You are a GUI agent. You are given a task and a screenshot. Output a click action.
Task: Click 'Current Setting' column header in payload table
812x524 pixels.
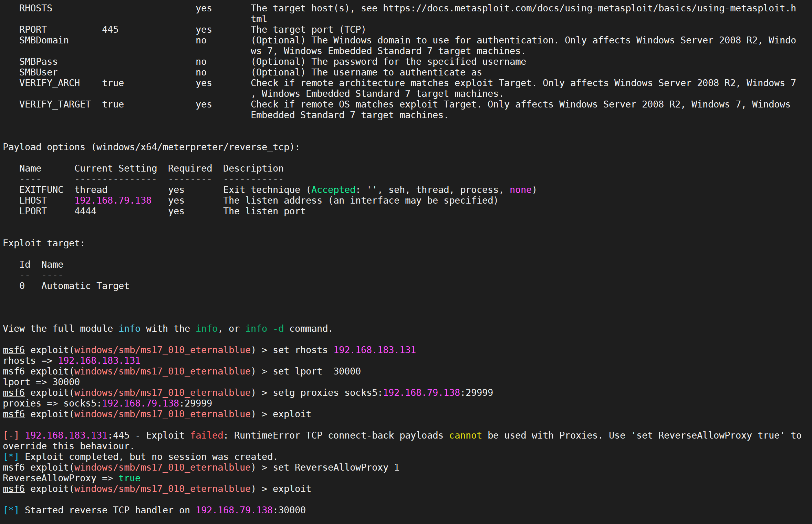115,168
